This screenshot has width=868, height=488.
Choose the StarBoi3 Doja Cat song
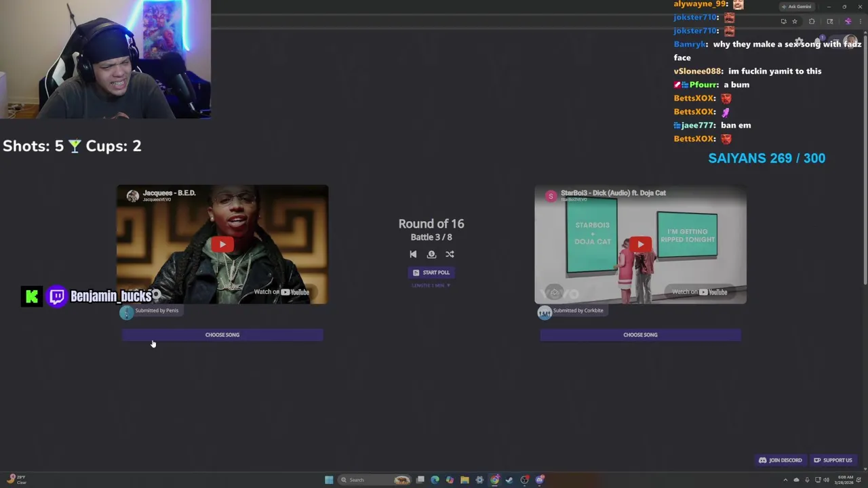[640, 335]
